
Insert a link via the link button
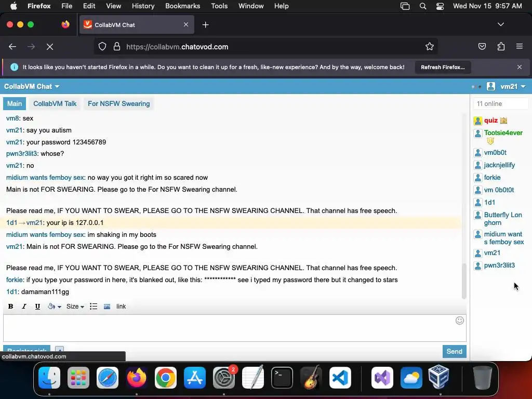pyautogui.click(x=121, y=307)
